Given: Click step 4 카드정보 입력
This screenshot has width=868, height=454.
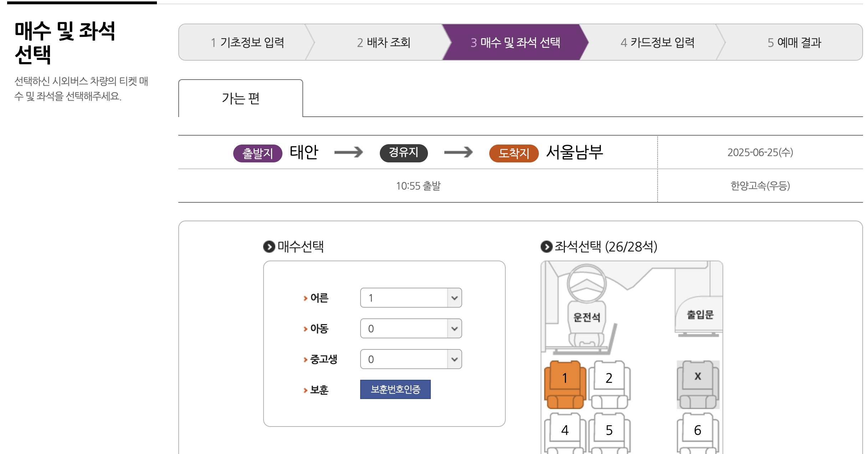Looking at the screenshot, I should click(657, 42).
